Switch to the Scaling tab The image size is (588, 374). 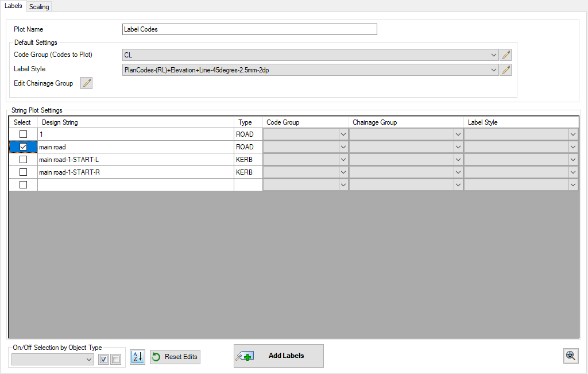(x=39, y=7)
